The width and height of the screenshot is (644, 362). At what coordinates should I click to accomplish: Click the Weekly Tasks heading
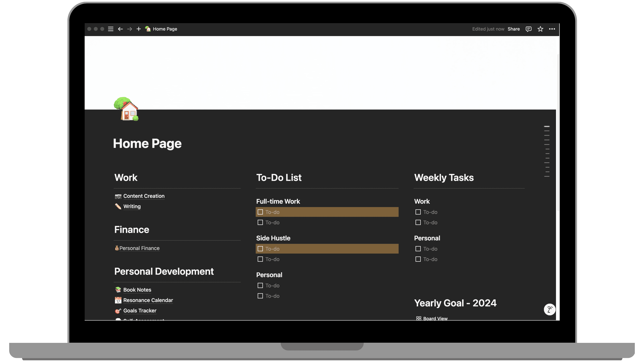[444, 178]
